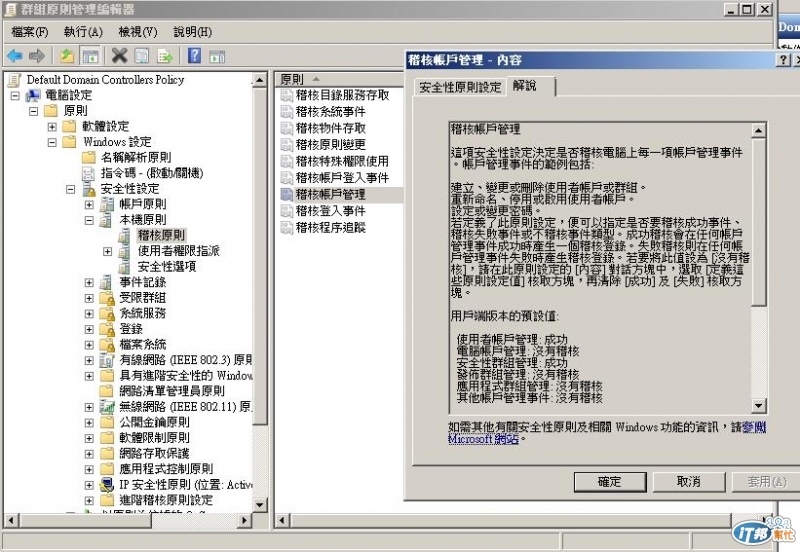Collapse the 原則 folder node
This screenshot has height=552, width=800.
[34, 111]
